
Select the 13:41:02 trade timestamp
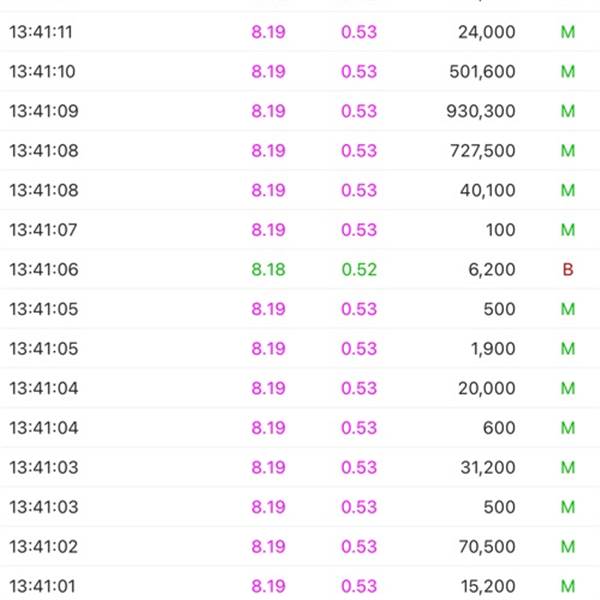point(41,547)
